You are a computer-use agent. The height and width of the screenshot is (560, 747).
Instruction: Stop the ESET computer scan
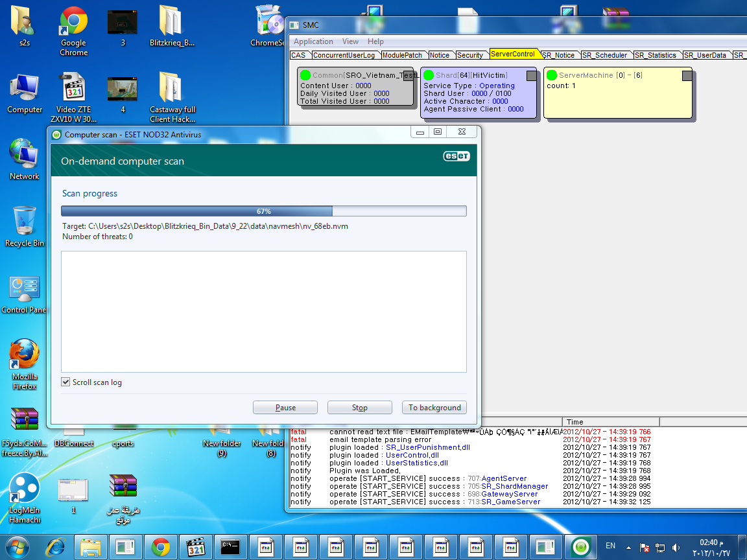point(360,408)
